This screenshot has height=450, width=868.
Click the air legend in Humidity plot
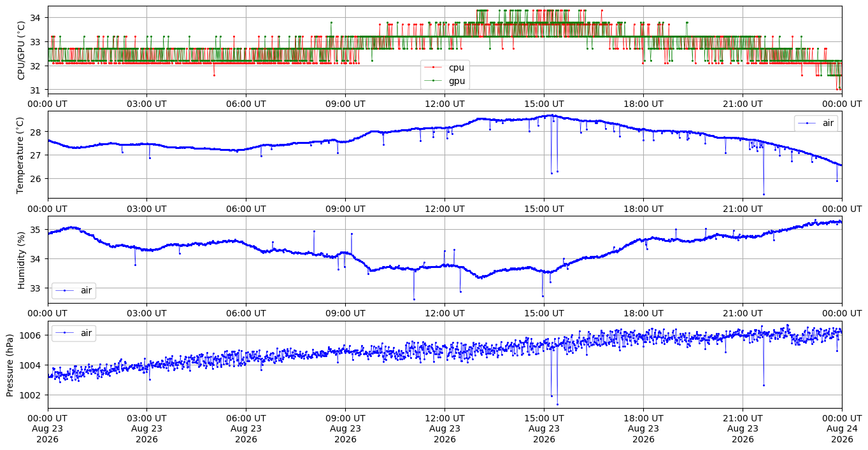click(74, 290)
